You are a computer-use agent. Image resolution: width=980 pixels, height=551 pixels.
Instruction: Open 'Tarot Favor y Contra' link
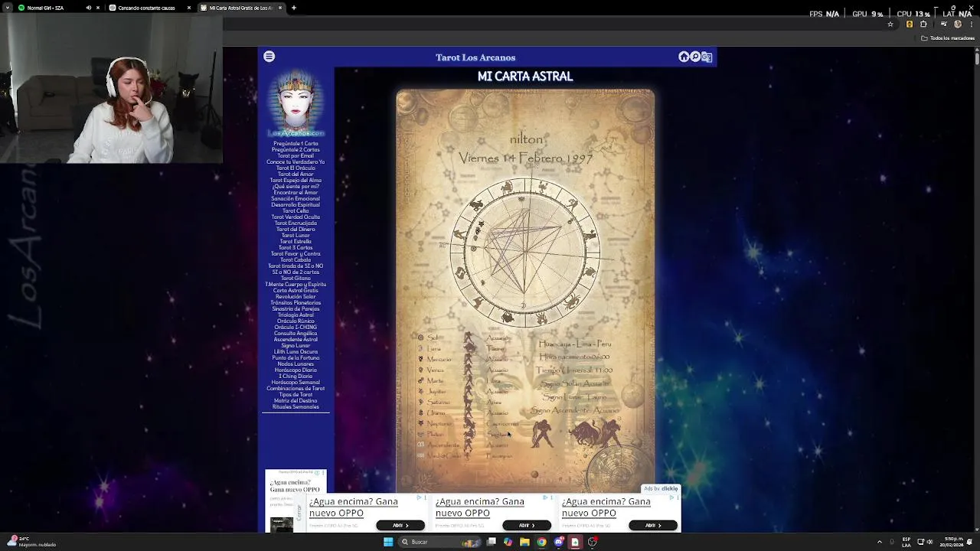(x=296, y=254)
